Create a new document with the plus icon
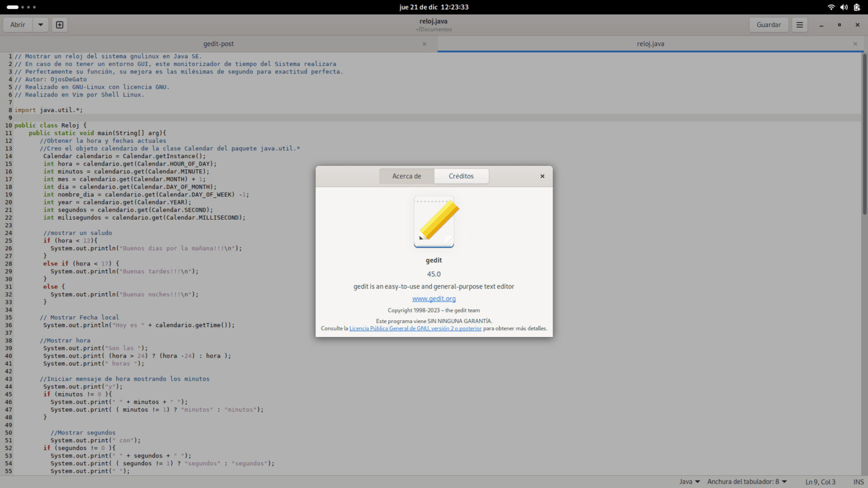Image resolution: width=868 pixels, height=488 pixels. (59, 24)
